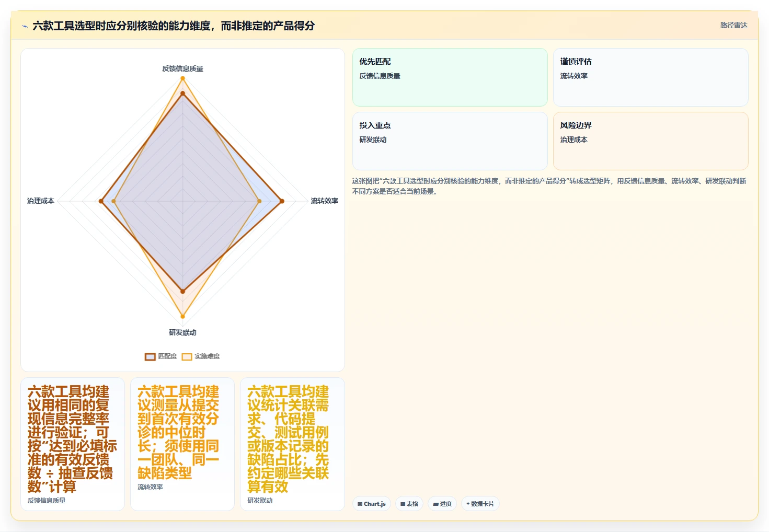Screen dimensions: 769x532
Task: Open the 谨慎评估 card
Action: 650,77
